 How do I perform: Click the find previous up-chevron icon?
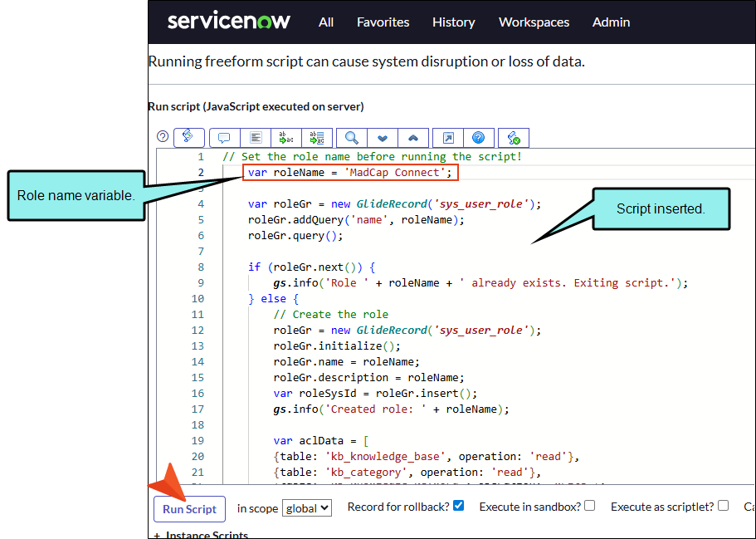click(x=413, y=138)
